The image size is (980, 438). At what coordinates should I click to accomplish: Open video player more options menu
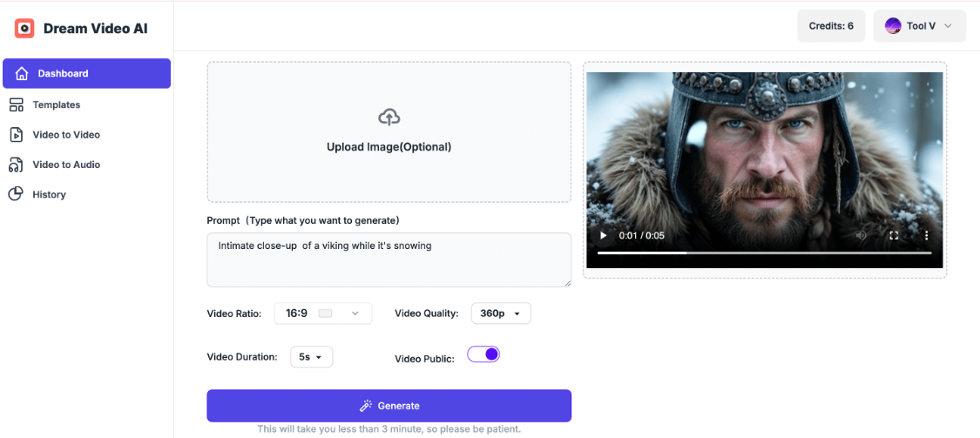point(926,236)
